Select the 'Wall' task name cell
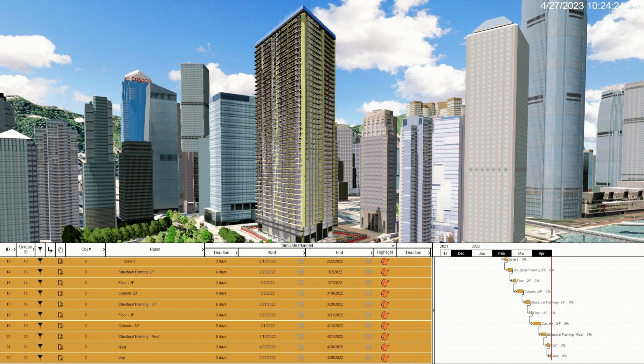The height and width of the screenshot is (364, 644). coord(122,358)
